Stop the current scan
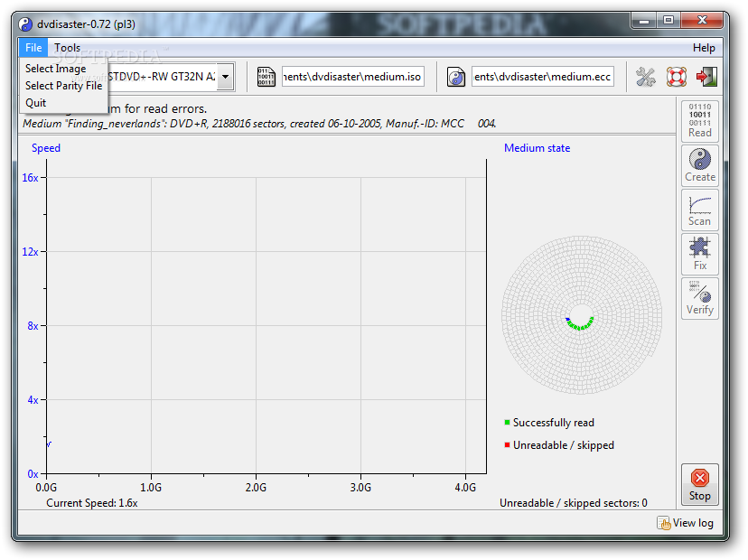The width and height of the screenshot is (748, 560). 700,484
